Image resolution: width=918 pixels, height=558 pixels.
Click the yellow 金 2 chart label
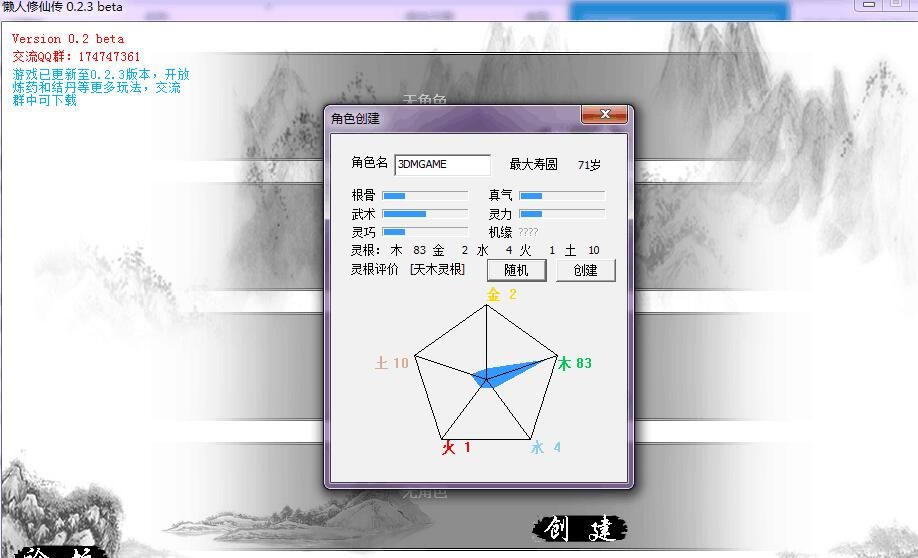502,294
